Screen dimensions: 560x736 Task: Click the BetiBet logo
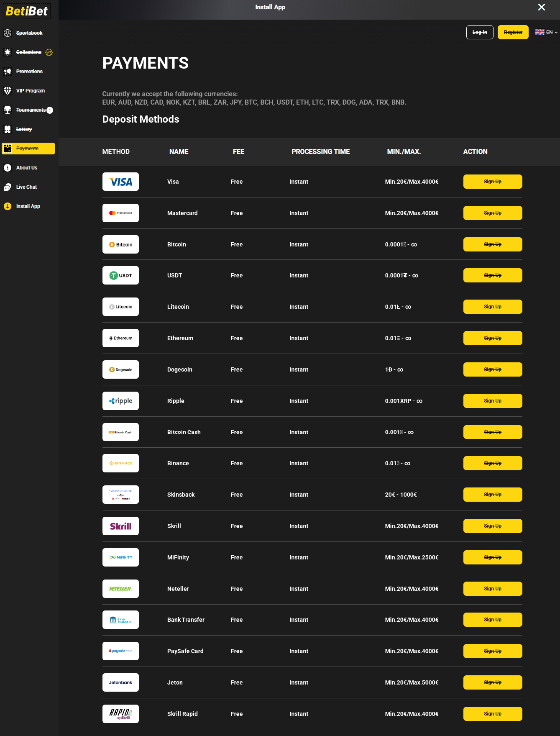pos(27,10)
